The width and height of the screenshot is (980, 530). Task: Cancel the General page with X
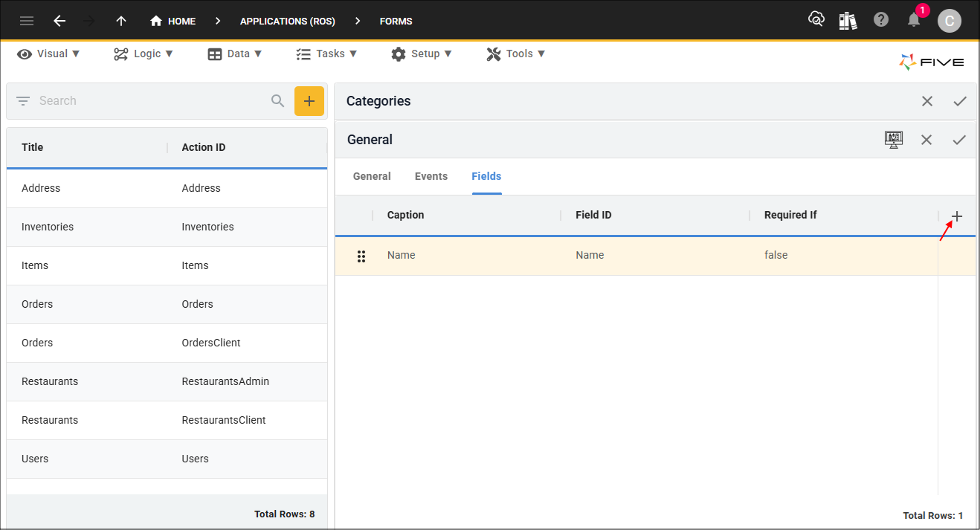point(926,139)
